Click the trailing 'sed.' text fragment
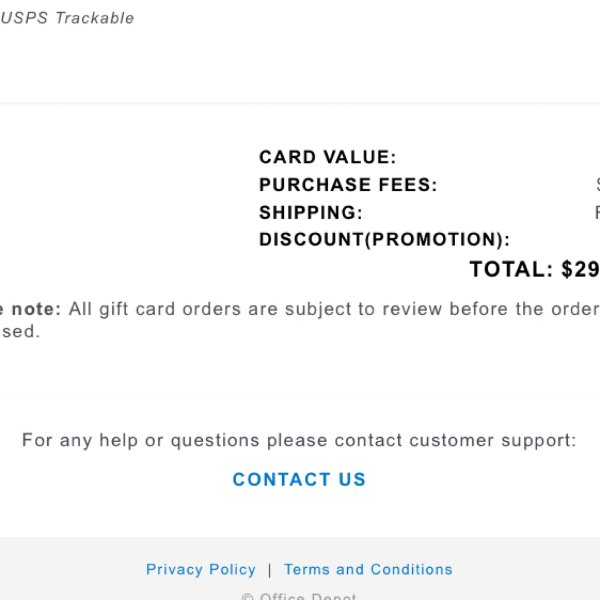Viewport: 600px width, 600px height. point(21,331)
